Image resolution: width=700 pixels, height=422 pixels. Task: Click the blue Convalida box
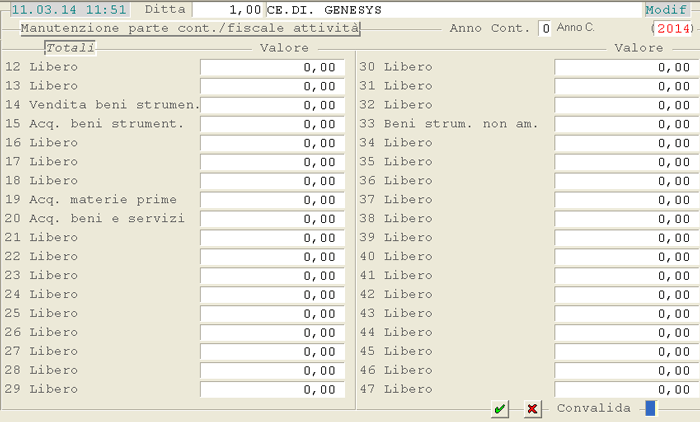[x=650, y=408]
